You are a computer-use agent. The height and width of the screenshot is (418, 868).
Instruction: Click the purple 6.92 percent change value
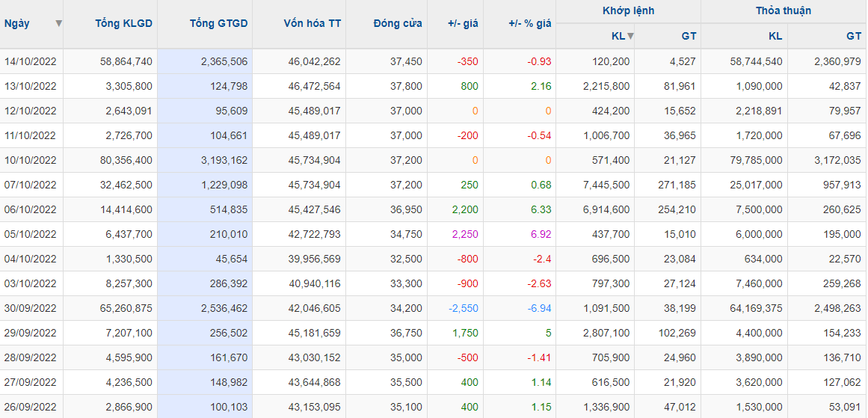[x=541, y=234]
